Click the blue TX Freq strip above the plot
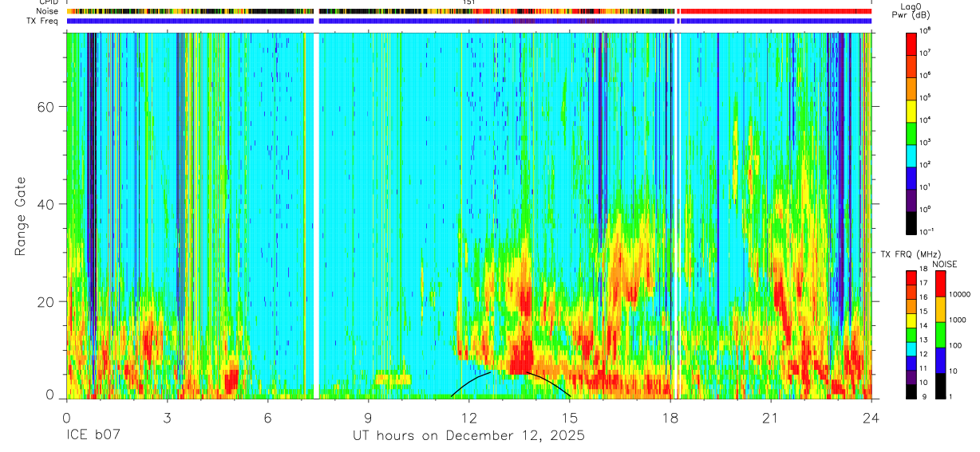Screen dimensions: 980x452 click(x=468, y=21)
